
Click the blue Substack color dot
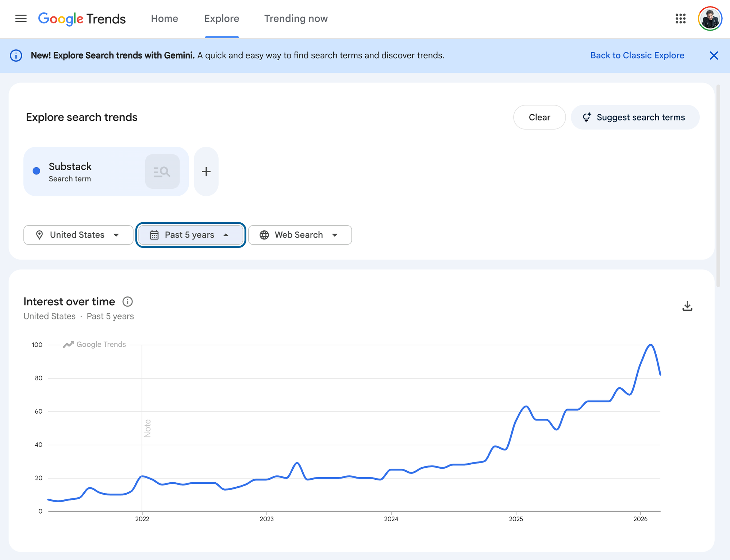click(36, 171)
